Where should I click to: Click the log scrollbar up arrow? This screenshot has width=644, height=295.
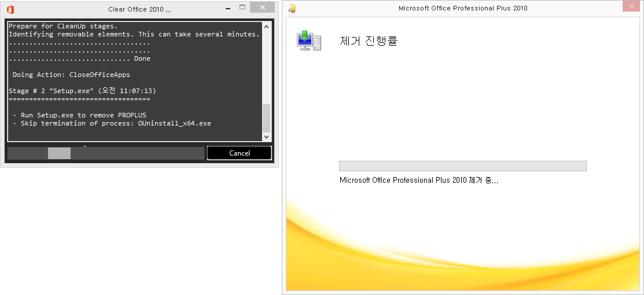coord(266,27)
